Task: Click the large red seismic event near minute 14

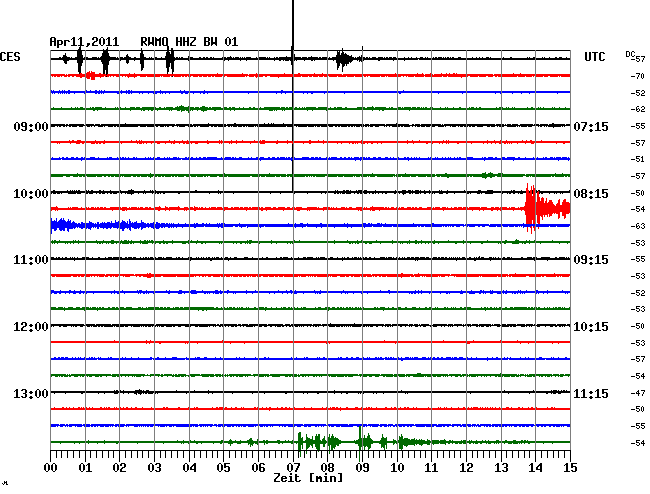Action: tap(547, 208)
